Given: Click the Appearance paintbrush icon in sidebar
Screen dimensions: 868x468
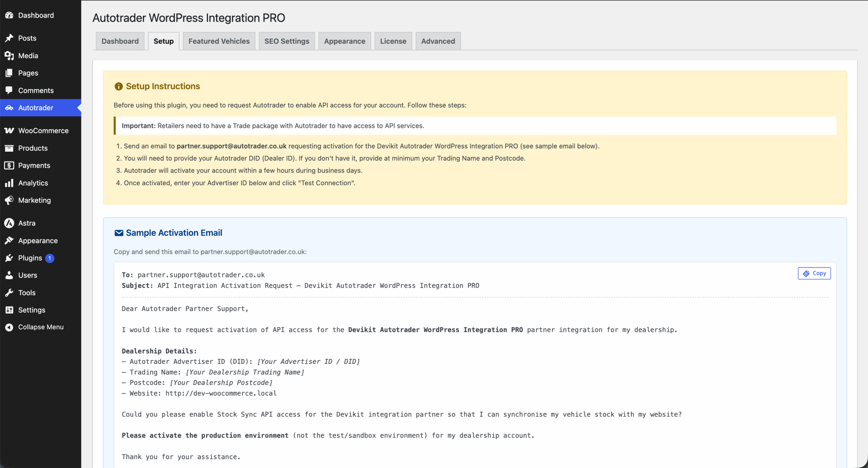Looking at the screenshot, I should (x=9, y=241).
